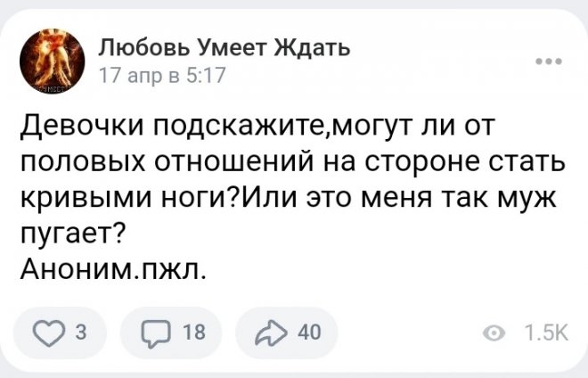Click the text line starting with Девочки подскажите
This screenshot has height=378, width=588.
[x=258, y=126]
